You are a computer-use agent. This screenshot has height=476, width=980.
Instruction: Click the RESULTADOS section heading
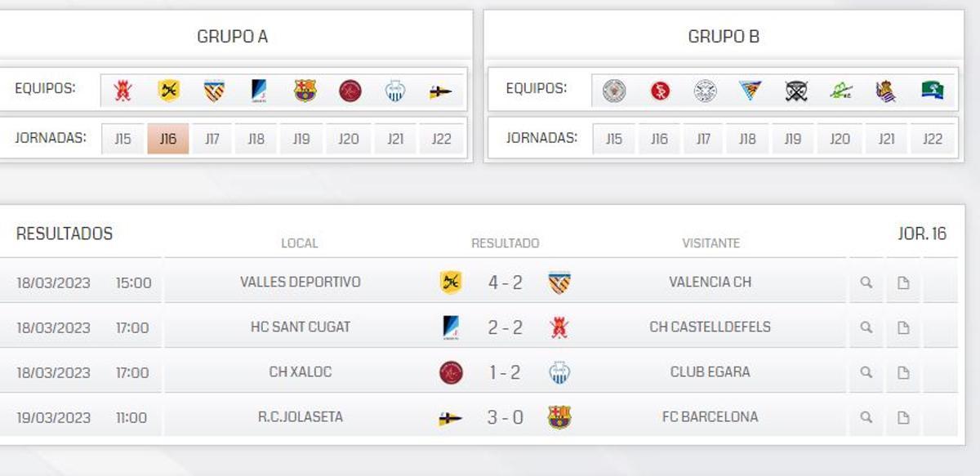[x=65, y=234]
